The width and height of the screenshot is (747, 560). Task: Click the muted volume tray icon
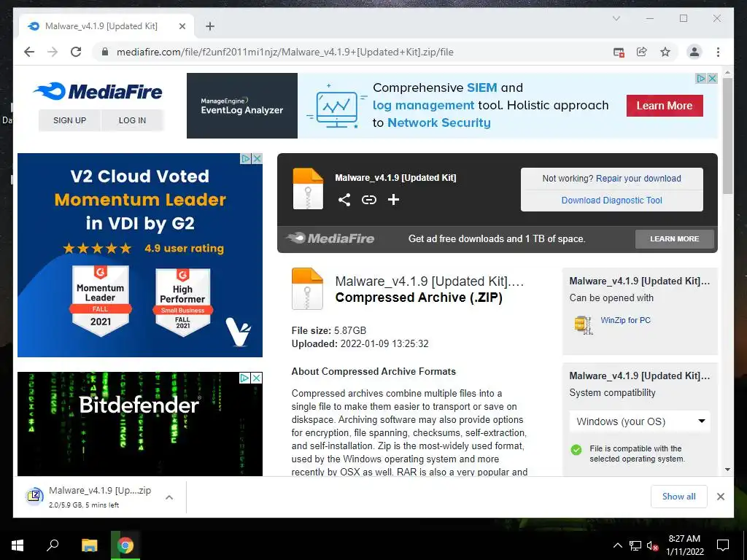(x=652, y=545)
